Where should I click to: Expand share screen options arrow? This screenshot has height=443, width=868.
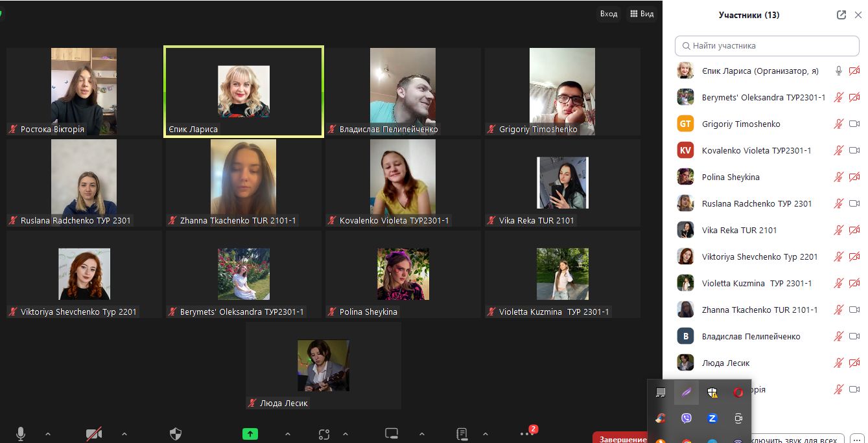coord(288,434)
